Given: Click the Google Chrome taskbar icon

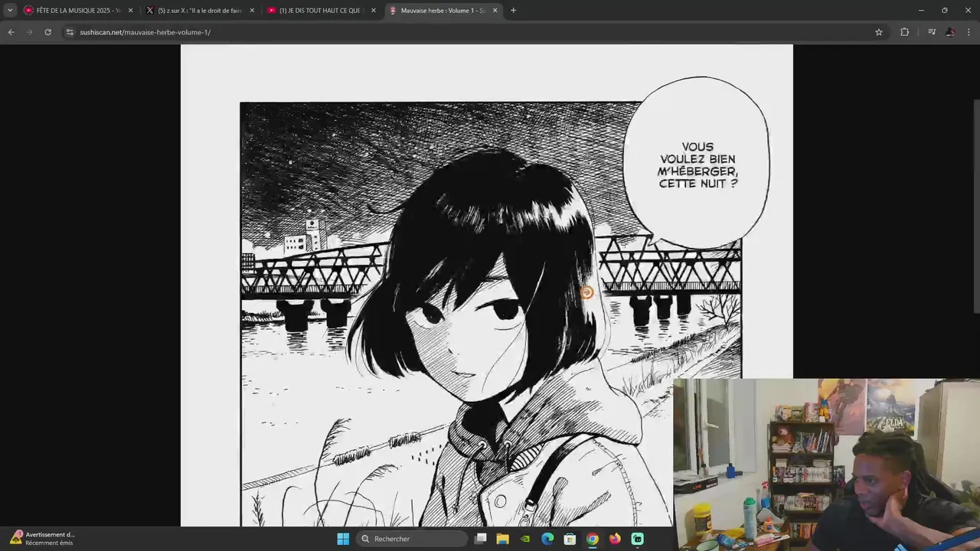Looking at the screenshot, I should (593, 539).
